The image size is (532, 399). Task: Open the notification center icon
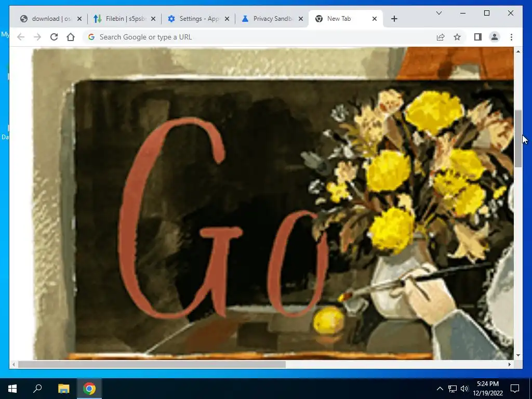(515, 389)
